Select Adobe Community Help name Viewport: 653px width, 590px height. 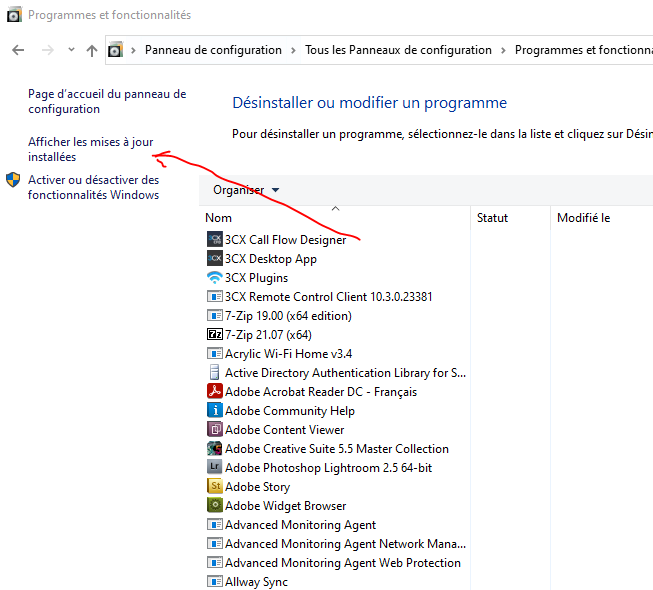pos(290,411)
